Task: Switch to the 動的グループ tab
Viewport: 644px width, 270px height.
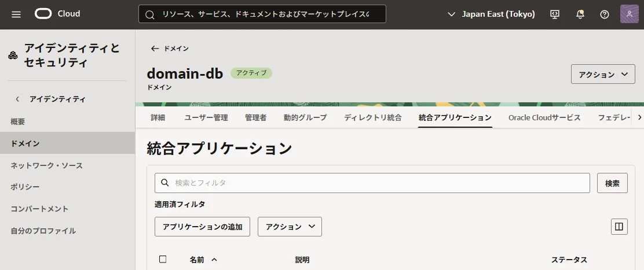Action: [305, 117]
